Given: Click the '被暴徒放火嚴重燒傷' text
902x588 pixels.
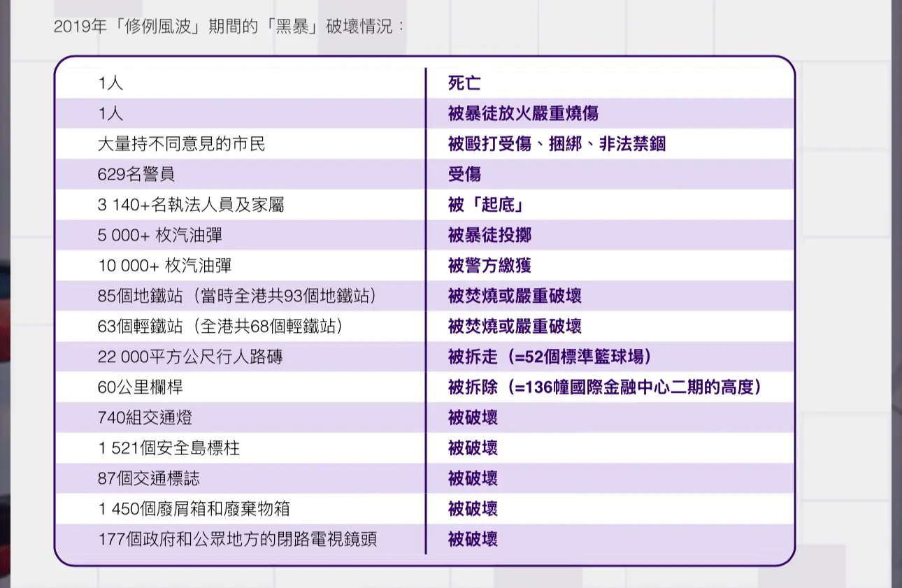Looking at the screenshot, I should pyautogui.click(x=523, y=114).
